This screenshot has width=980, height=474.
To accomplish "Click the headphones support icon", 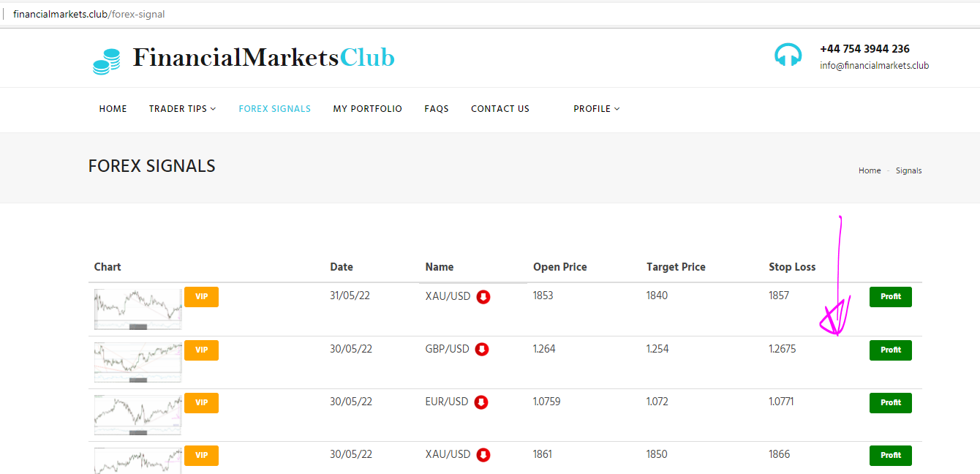I will pos(788,55).
